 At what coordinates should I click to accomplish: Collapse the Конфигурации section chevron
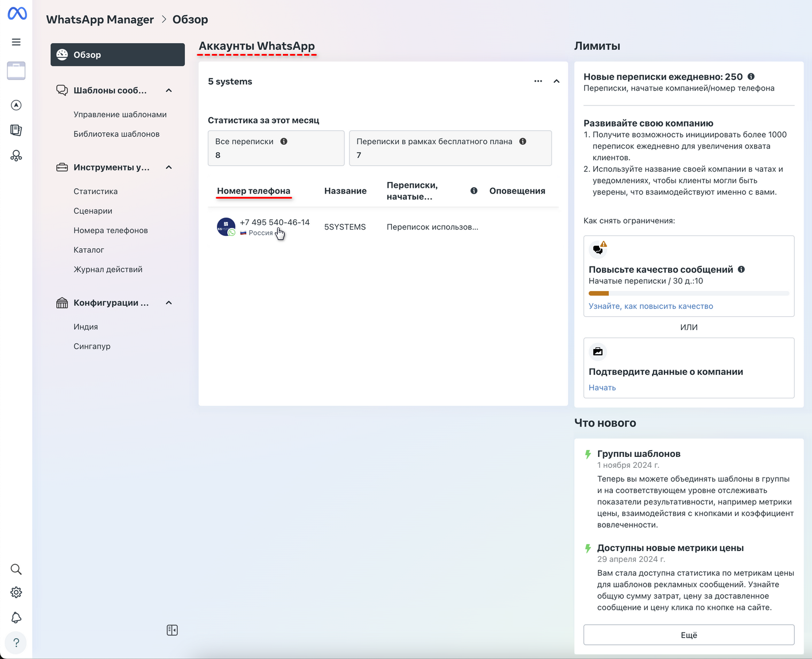[x=169, y=303]
